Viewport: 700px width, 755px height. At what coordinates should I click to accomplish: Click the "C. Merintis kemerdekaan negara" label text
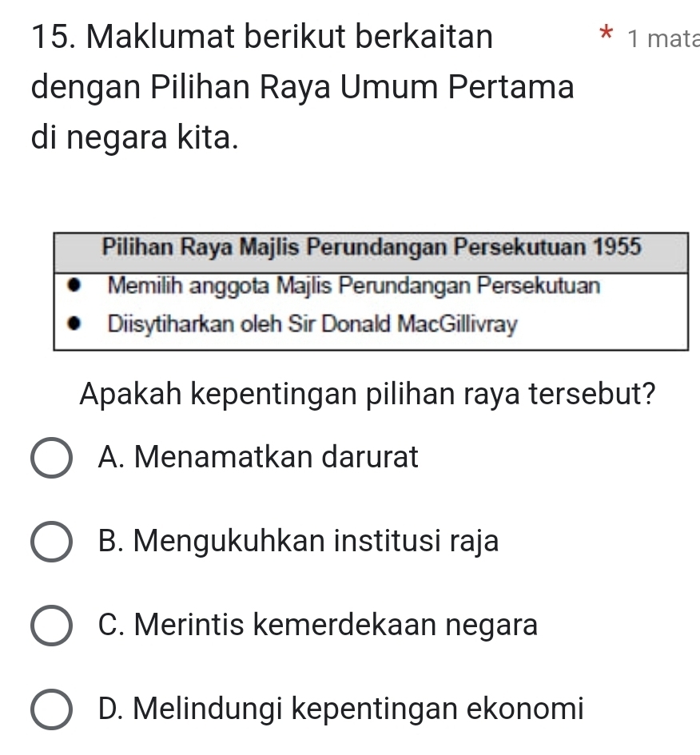(x=317, y=625)
